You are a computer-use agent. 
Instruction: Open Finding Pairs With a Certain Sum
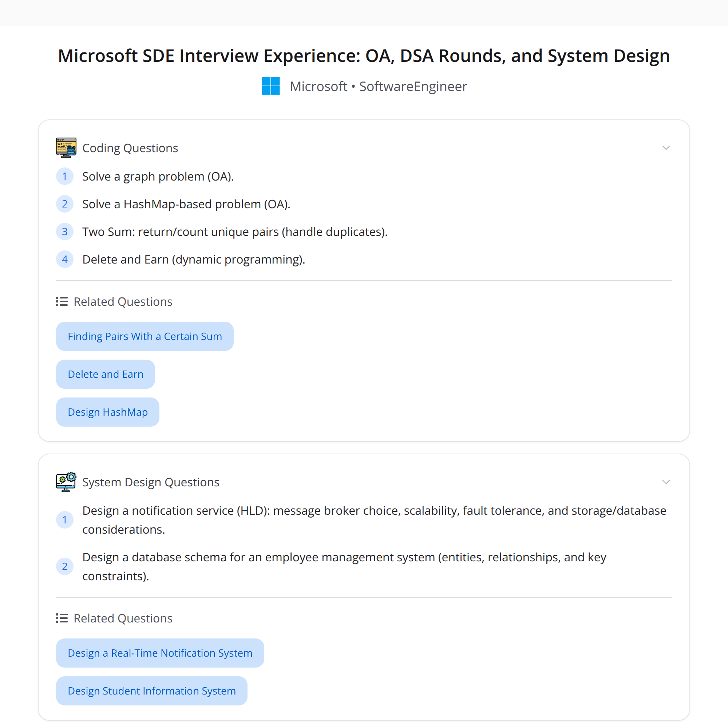[x=145, y=336]
